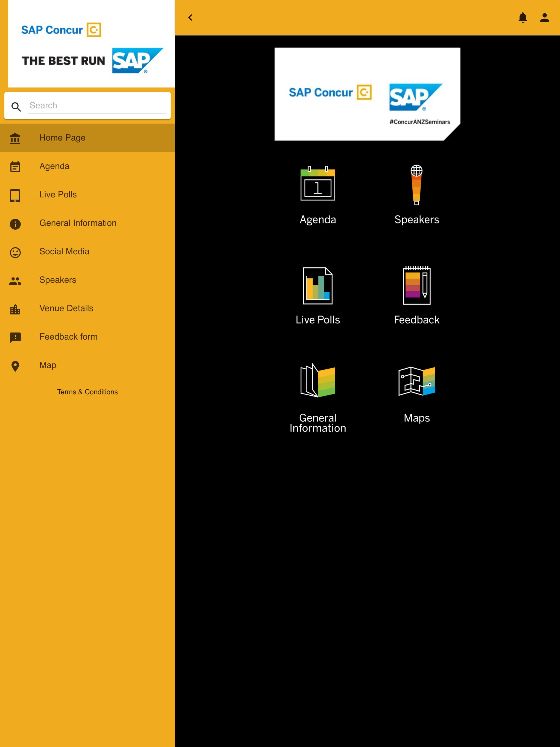Open the Feedback notepad tile icon

(417, 285)
